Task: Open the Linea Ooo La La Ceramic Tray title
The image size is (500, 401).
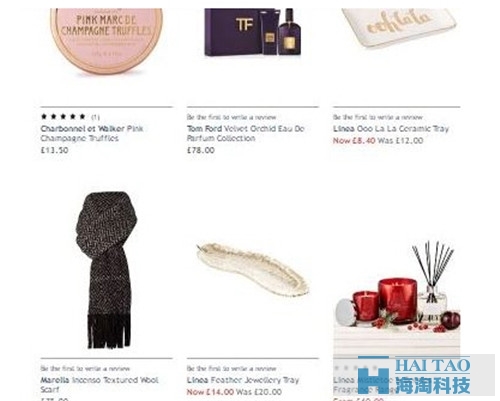Action: pos(391,129)
